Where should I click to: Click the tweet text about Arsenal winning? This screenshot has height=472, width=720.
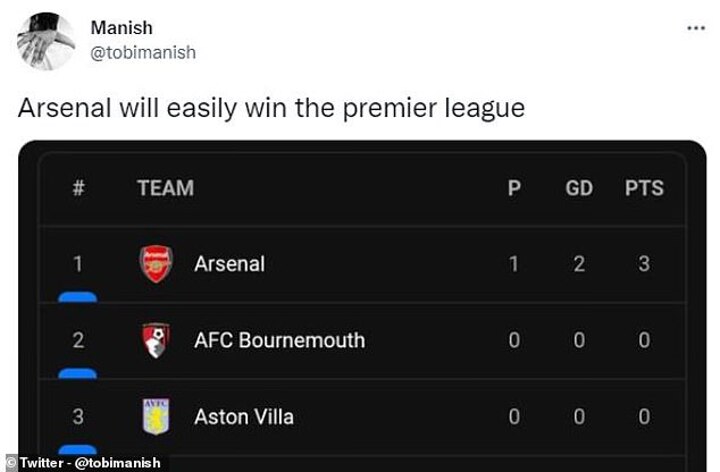tap(271, 109)
